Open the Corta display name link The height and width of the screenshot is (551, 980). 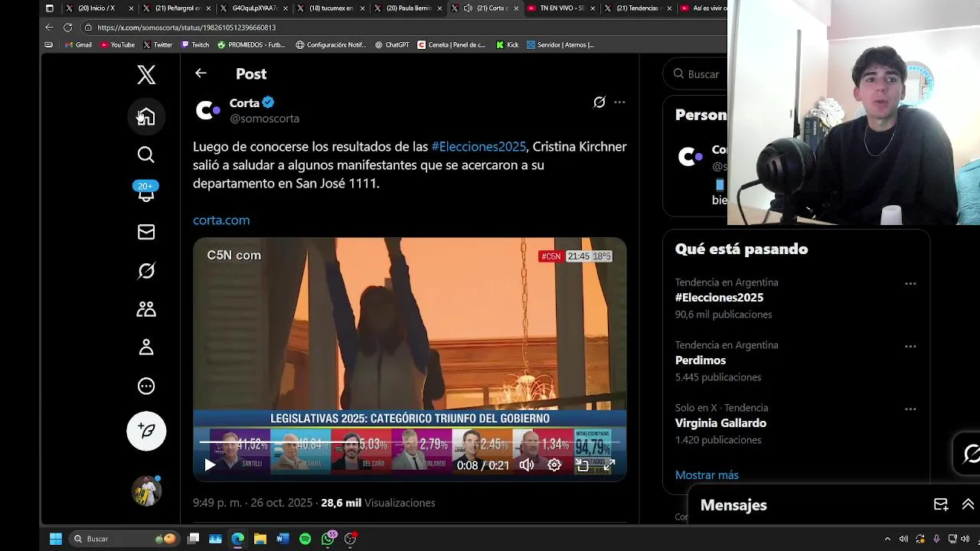pos(244,103)
